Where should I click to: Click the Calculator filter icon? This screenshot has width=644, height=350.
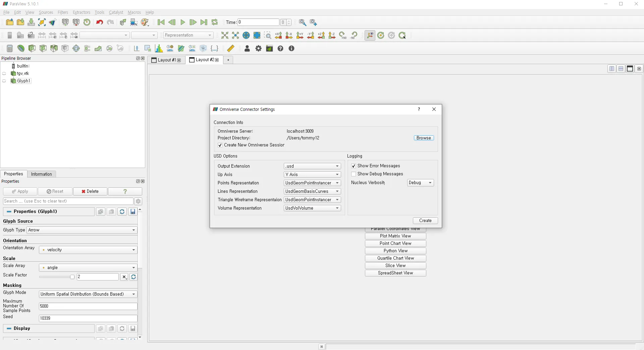(10, 49)
